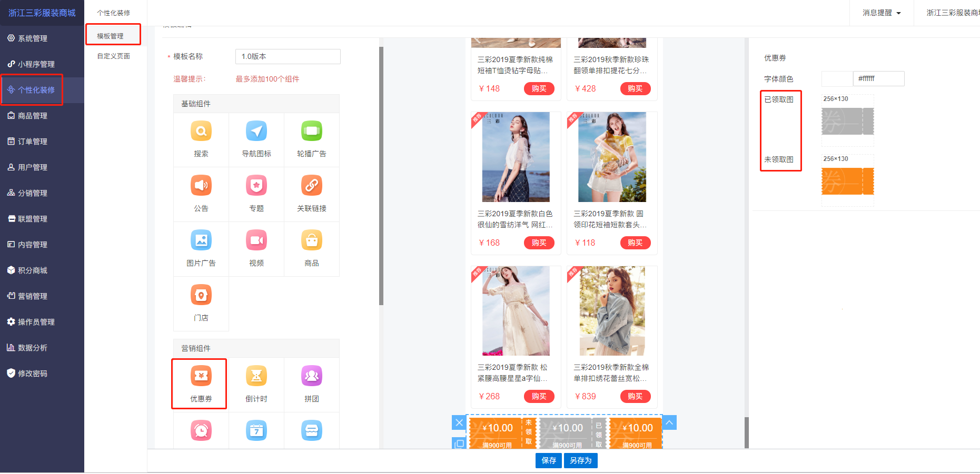Add the 图片广告 image ad component
This screenshot has height=474, width=980.
click(x=201, y=249)
